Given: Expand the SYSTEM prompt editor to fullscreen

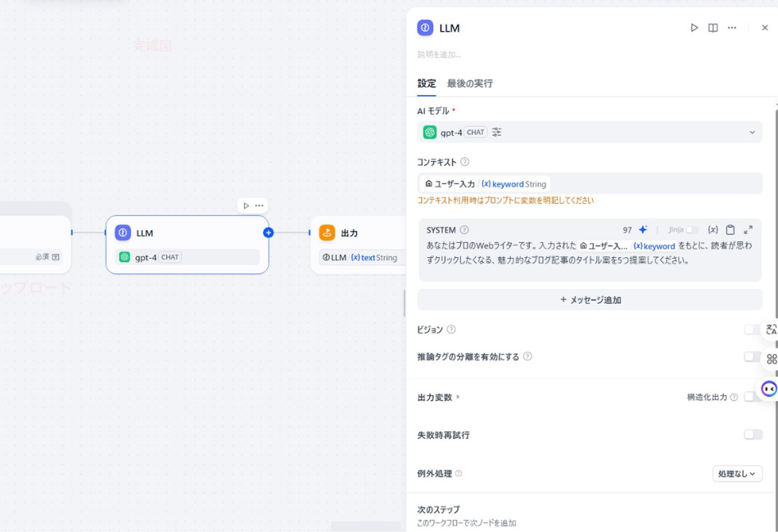Looking at the screenshot, I should click(x=748, y=229).
